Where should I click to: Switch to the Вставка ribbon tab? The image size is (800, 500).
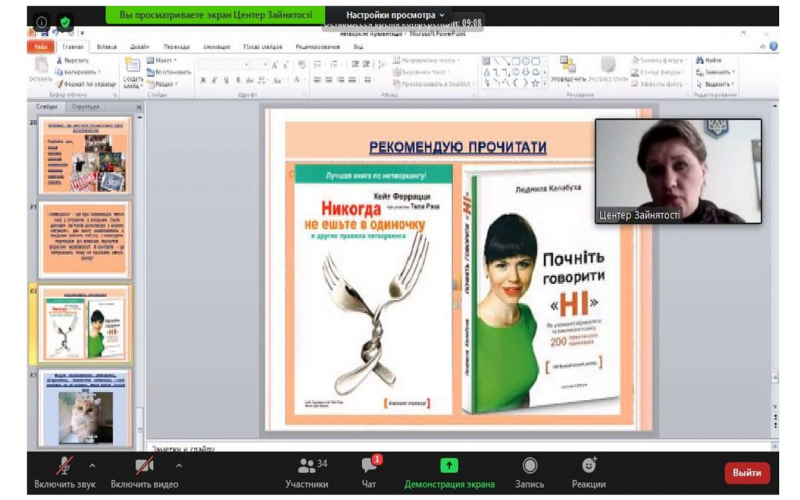coord(107,47)
